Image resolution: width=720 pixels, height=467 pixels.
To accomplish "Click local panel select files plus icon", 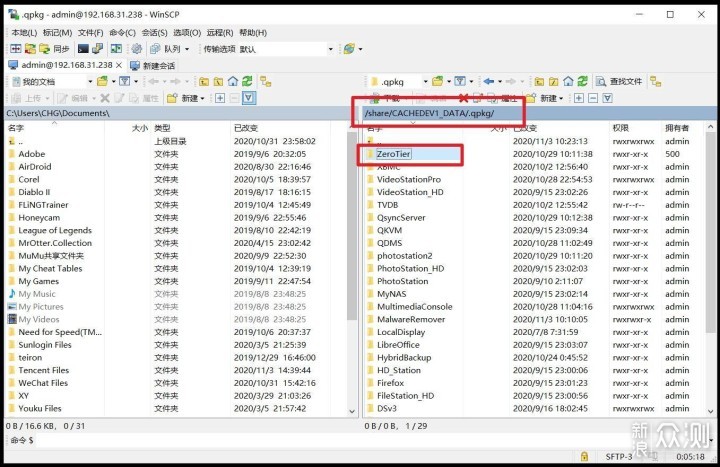I will (x=220, y=98).
